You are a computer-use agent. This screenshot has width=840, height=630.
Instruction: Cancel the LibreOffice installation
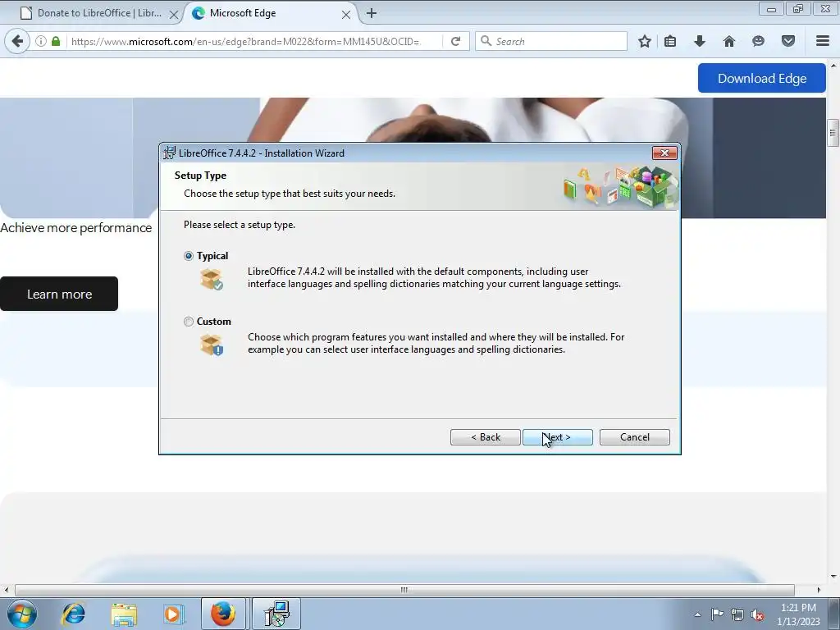point(635,437)
